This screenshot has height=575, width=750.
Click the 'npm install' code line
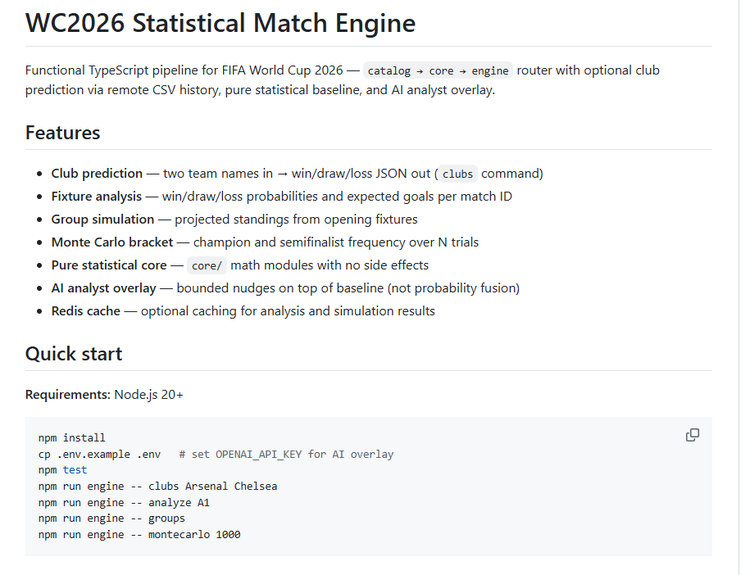click(x=72, y=438)
